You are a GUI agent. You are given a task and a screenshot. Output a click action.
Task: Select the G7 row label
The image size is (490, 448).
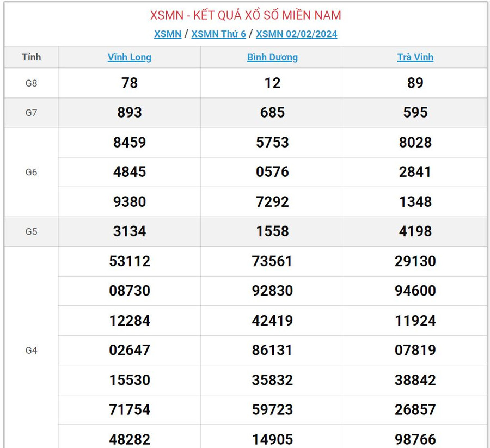(31, 113)
